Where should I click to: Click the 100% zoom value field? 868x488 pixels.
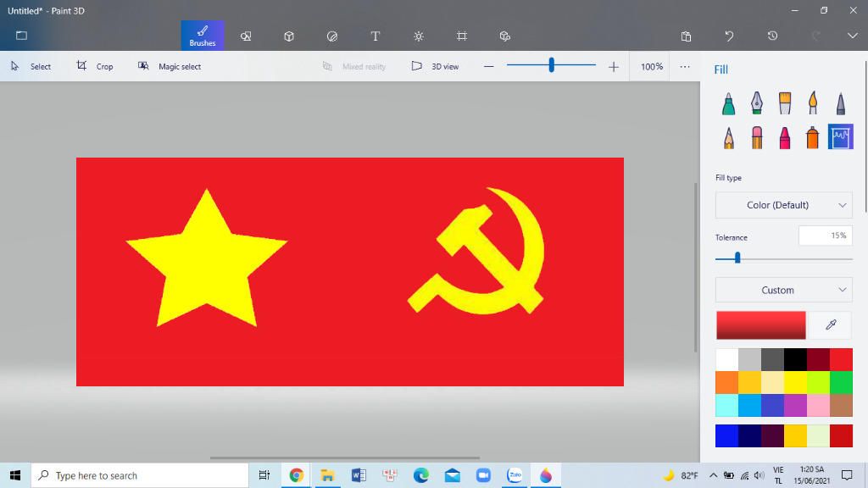[x=651, y=66]
